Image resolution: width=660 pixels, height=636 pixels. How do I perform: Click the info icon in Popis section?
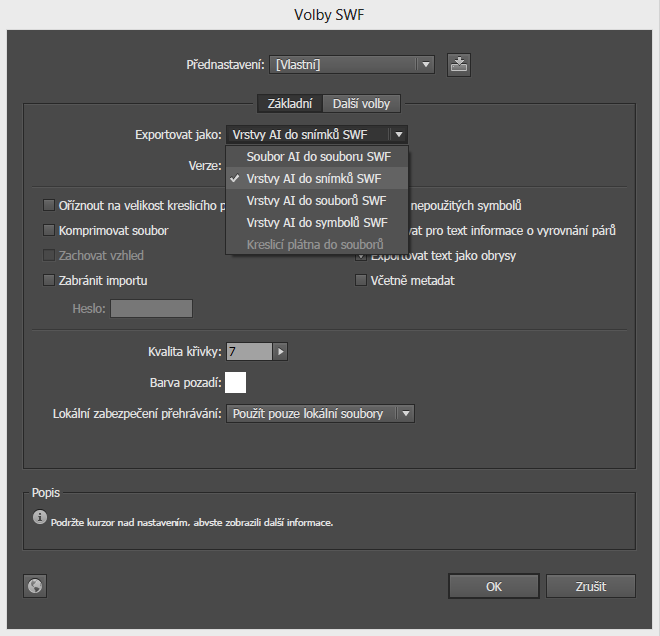[x=40, y=517]
